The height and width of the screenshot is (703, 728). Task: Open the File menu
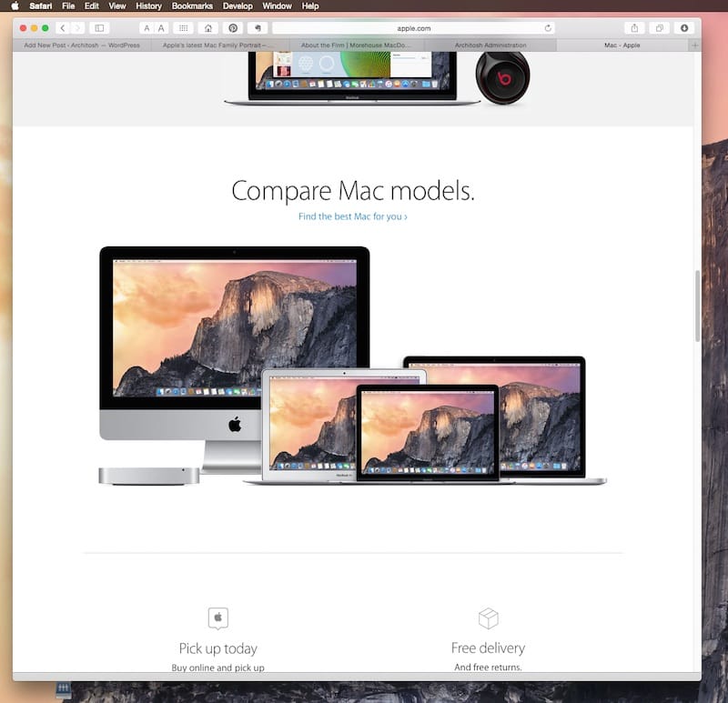pyautogui.click(x=68, y=5)
